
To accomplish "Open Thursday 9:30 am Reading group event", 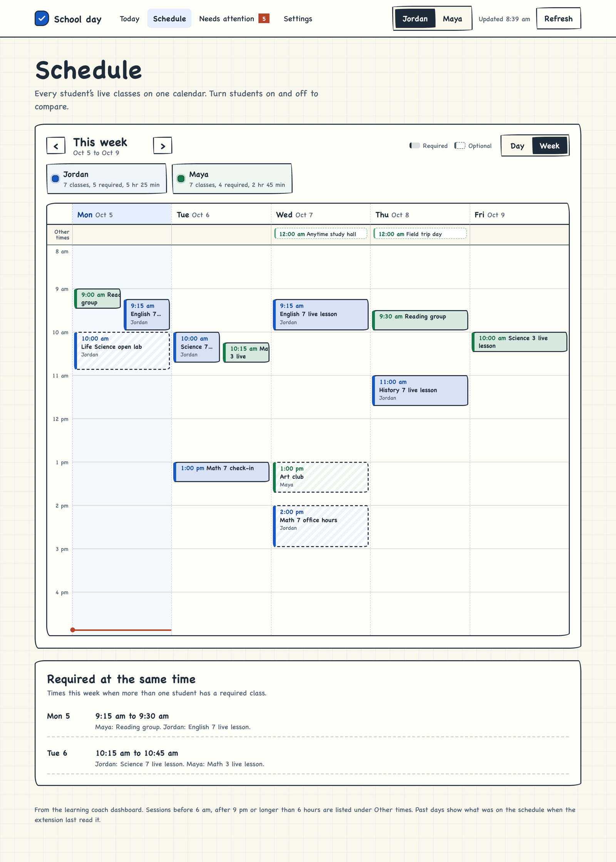I will pyautogui.click(x=420, y=320).
